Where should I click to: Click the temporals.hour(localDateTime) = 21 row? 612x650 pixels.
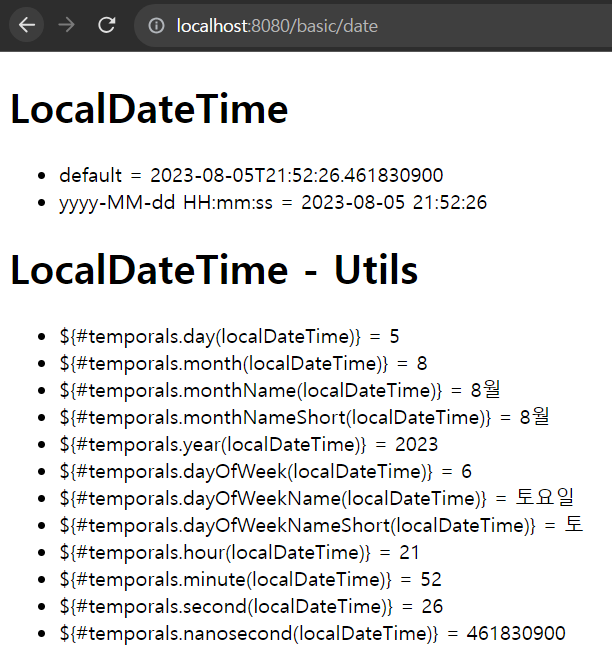pos(239,553)
